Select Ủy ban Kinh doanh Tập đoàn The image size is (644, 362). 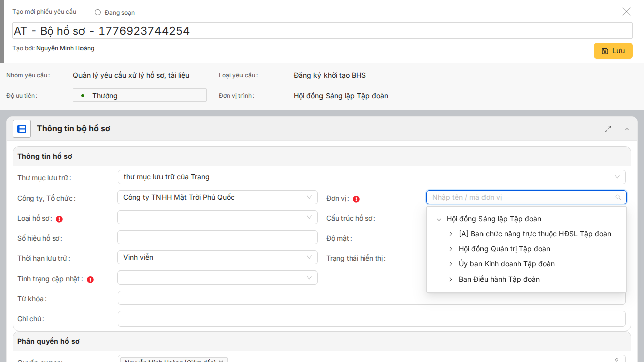tap(507, 264)
